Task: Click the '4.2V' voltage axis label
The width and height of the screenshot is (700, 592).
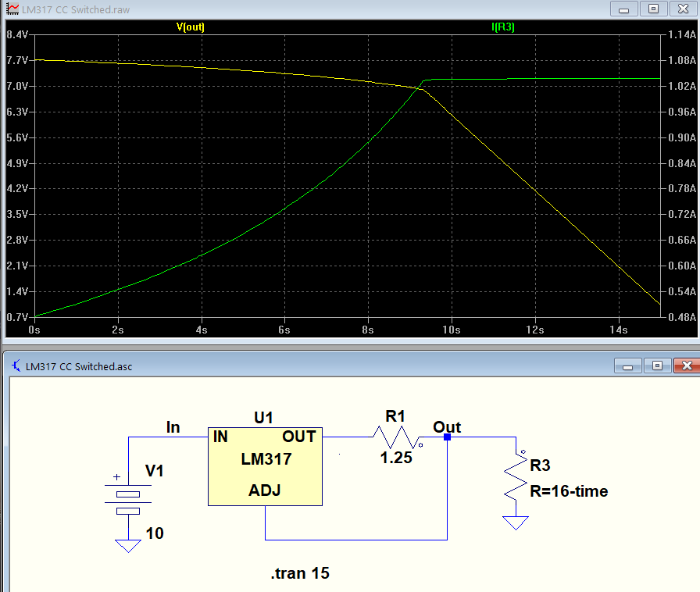Action: pyautogui.click(x=17, y=188)
